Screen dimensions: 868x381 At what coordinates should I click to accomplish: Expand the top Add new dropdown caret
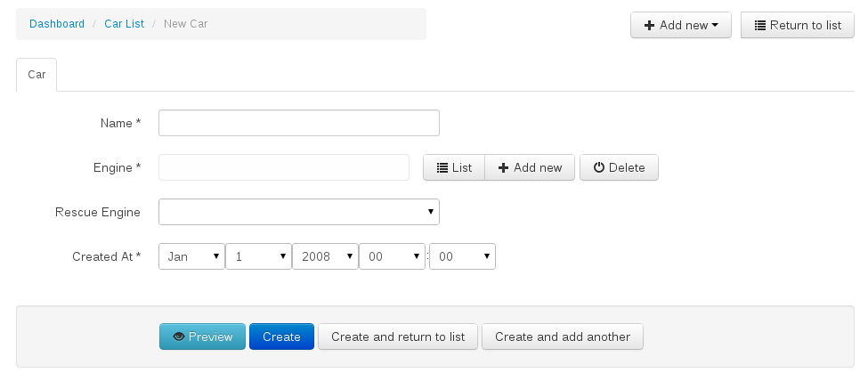(715, 26)
